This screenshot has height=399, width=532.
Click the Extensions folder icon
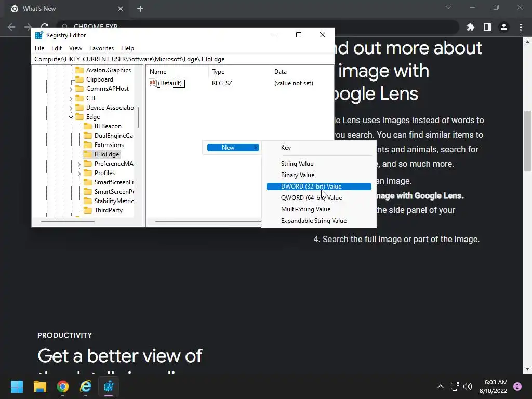tap(87, 145)
